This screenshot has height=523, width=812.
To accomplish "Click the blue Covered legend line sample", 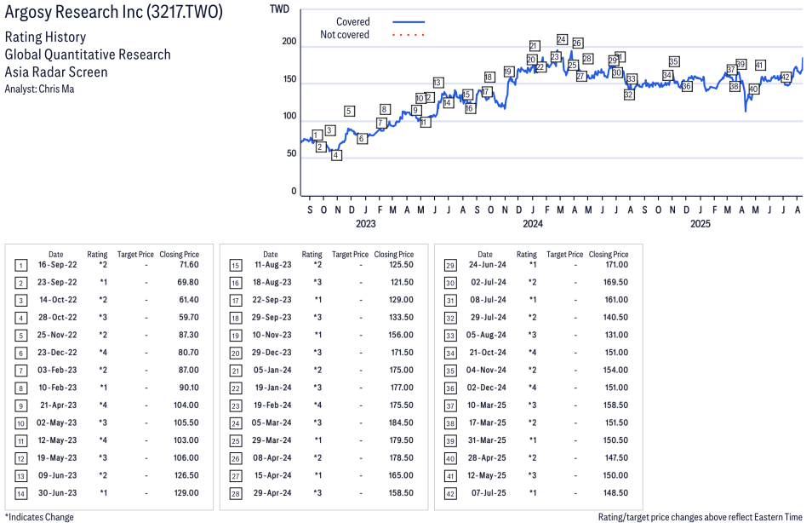I will 409,22.
